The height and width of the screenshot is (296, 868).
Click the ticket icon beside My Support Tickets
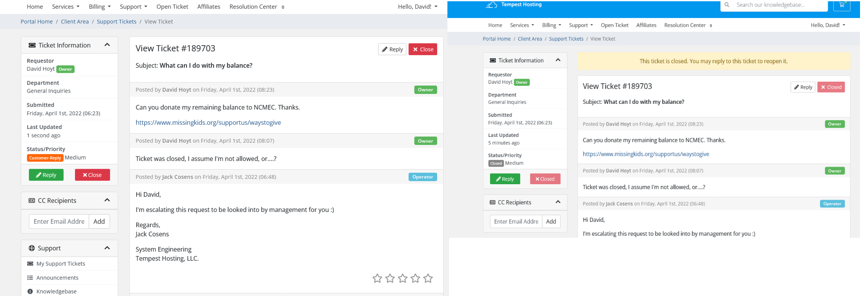[30, 264]
